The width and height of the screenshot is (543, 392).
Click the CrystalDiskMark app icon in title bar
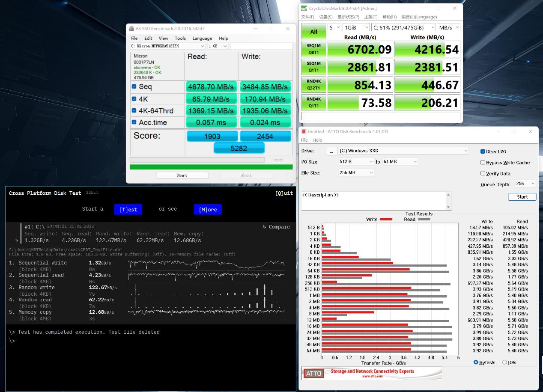click(304, 8)
